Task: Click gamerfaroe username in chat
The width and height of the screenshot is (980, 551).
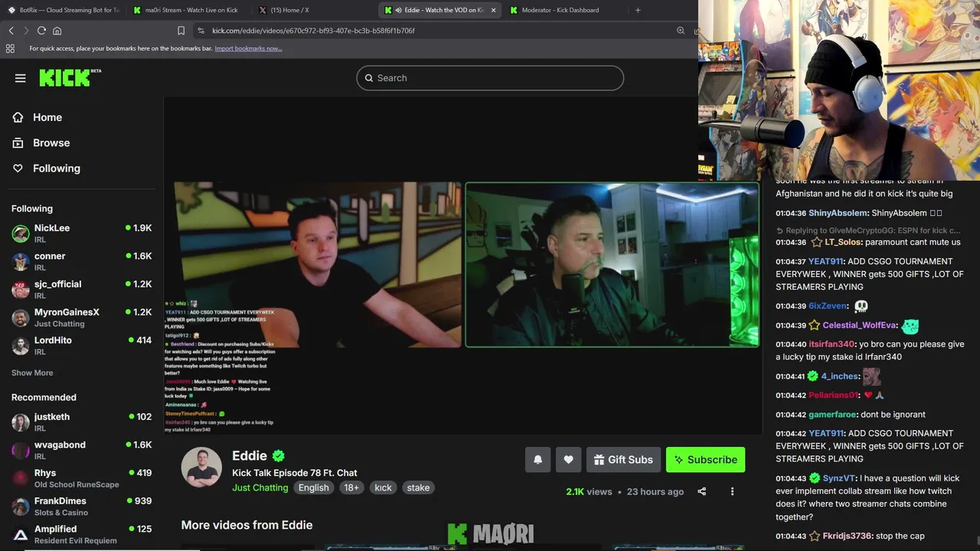Action: point(832,415)
